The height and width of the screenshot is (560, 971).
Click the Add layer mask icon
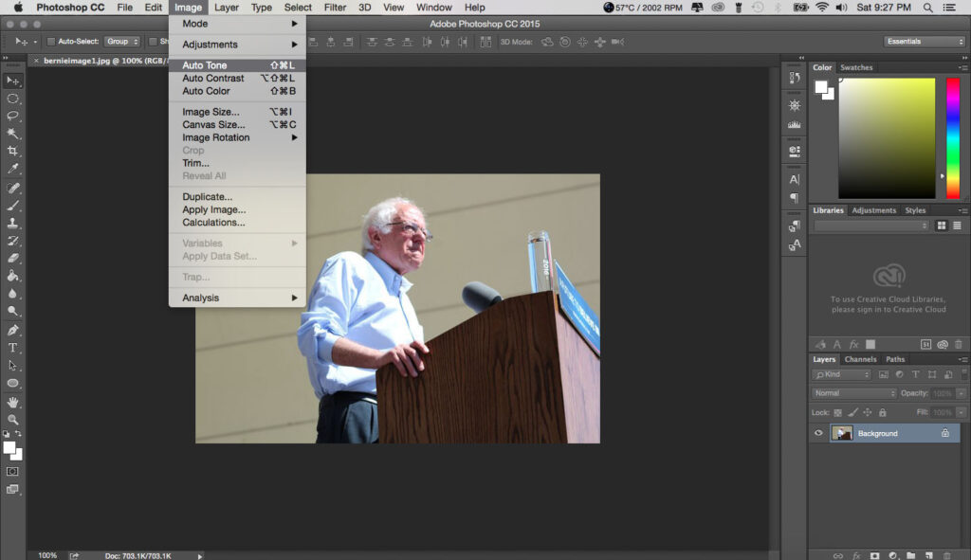tap(875, 555)
